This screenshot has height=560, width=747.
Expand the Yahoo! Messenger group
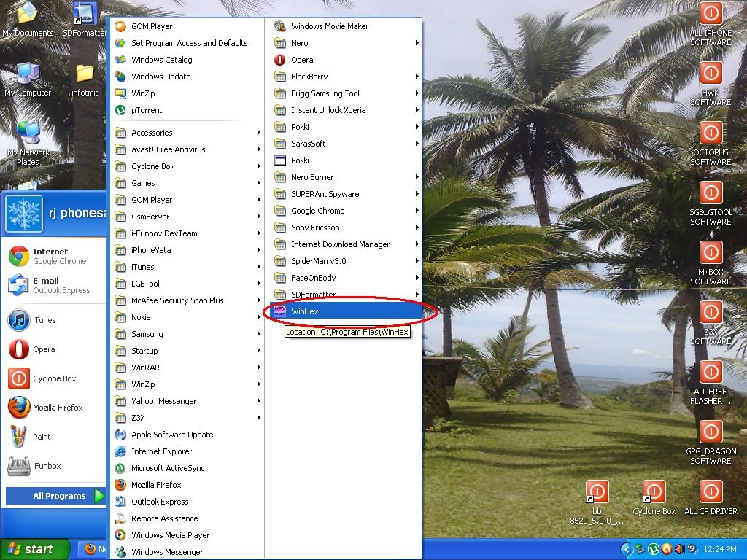pyautogui.click(x=187, y=402)
